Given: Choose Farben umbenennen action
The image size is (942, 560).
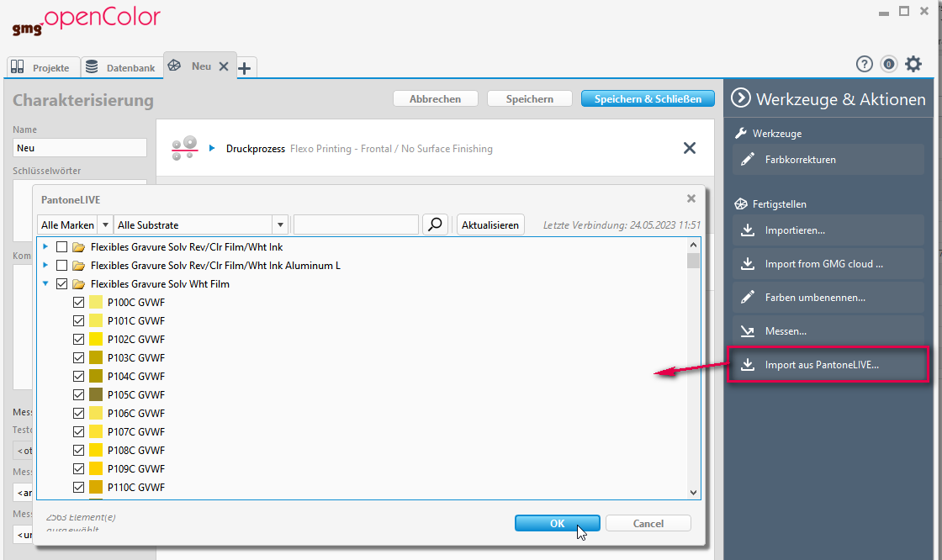Looking at the screenshot, I should tap(828, 298).
